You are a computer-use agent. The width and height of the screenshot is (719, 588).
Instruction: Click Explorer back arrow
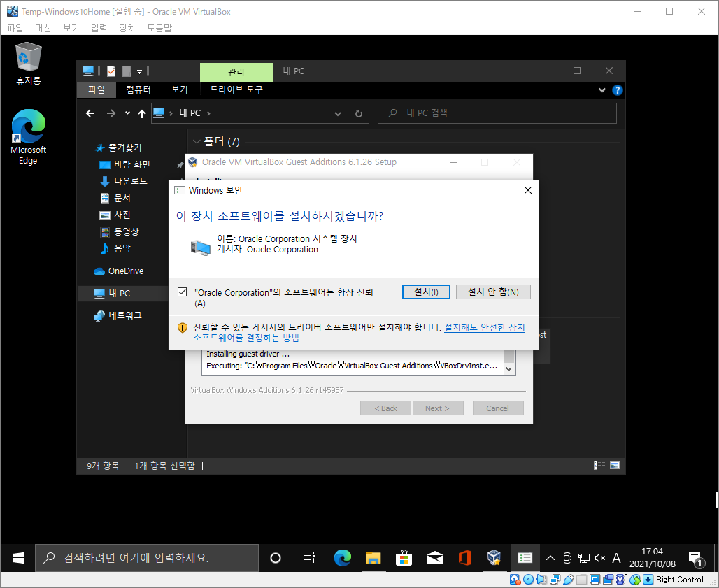(90, 113)
